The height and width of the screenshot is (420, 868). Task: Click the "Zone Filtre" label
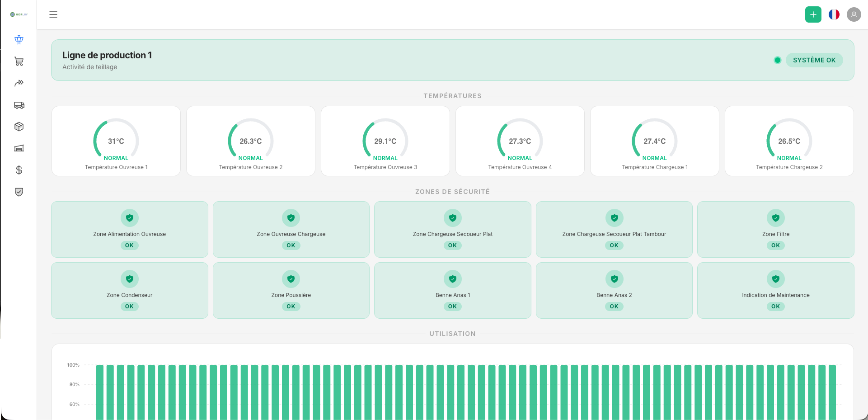(x=776, y=234)
